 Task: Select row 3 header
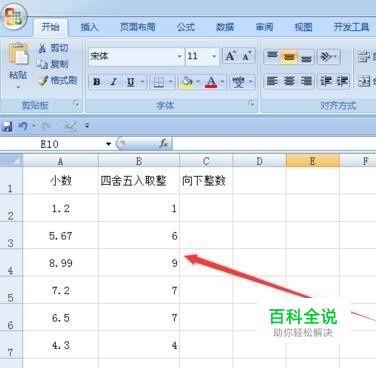pos(11,235)
